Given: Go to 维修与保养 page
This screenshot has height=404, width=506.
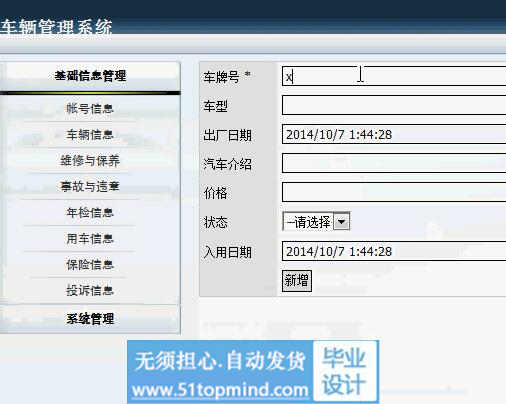Looking at the screenshot, I should 90,161.
